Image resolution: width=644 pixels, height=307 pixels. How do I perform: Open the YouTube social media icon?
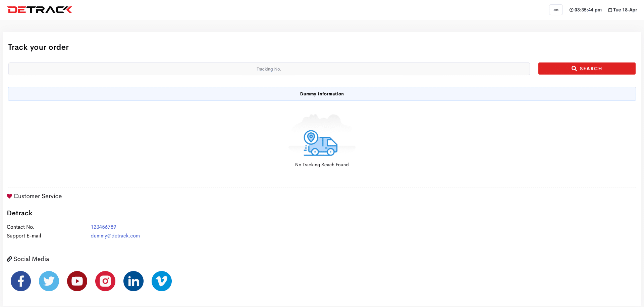(x=77, y=281)
